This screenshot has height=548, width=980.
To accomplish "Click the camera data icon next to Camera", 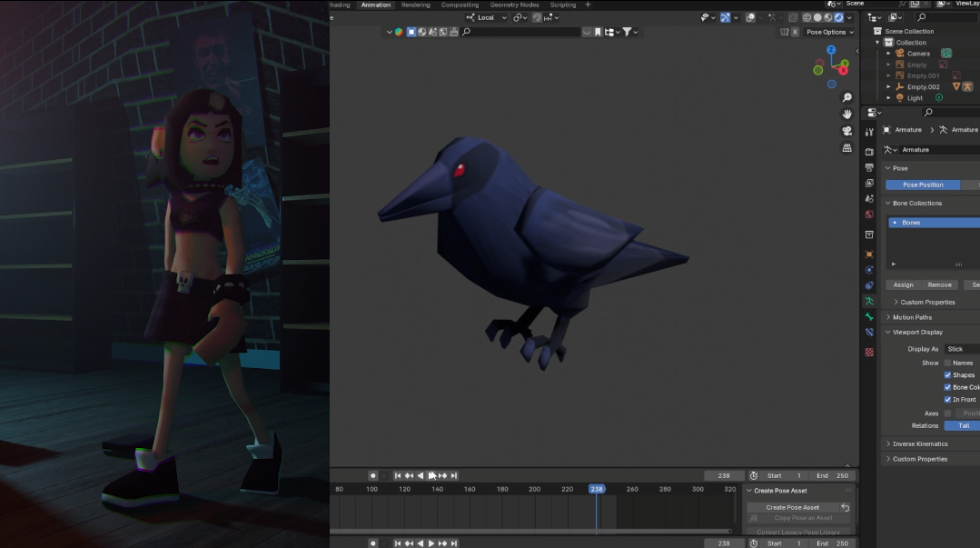I will 946,54.
